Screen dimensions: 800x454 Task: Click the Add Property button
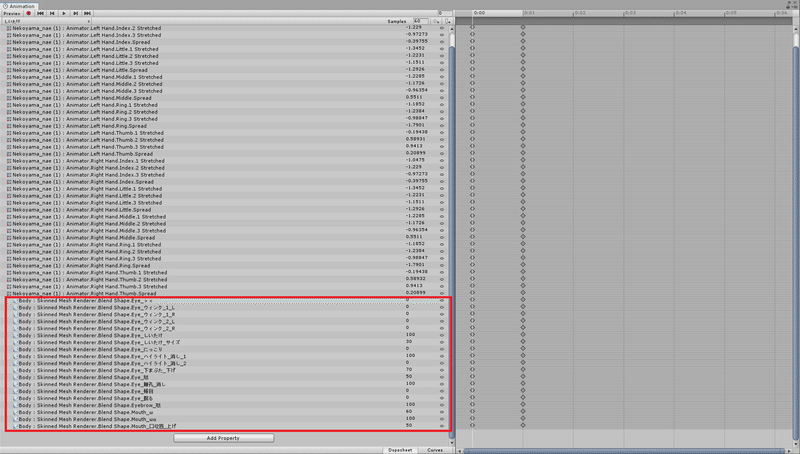pos(223,438)
